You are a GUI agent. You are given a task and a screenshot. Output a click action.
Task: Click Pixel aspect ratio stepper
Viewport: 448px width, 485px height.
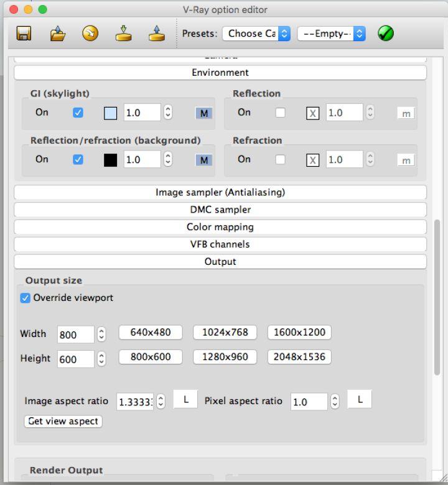tap(335, 402)
